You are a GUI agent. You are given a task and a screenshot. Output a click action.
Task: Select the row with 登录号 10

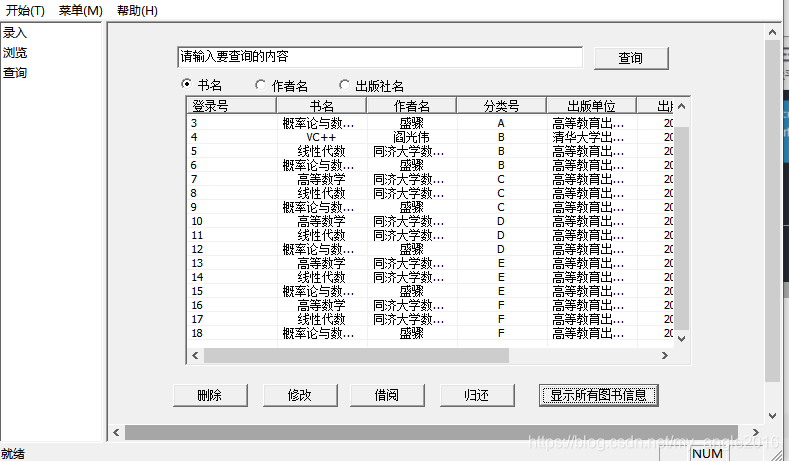point(430,221)
